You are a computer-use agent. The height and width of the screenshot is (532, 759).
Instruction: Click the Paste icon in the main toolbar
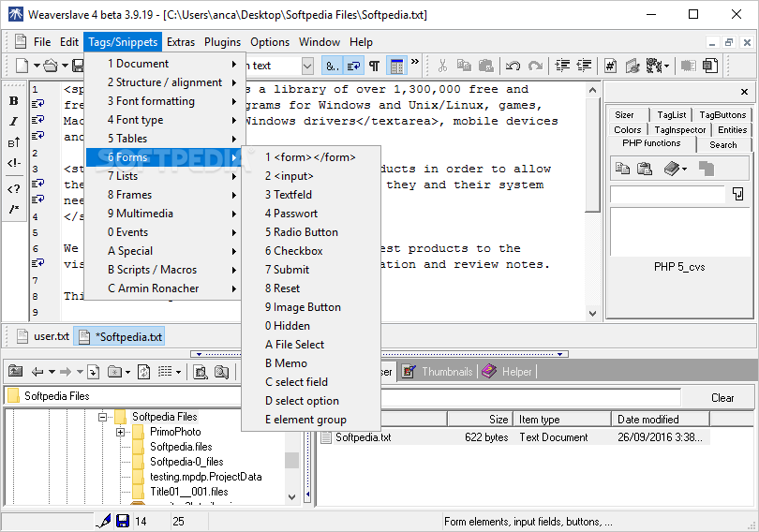click(x=485, y=66)
